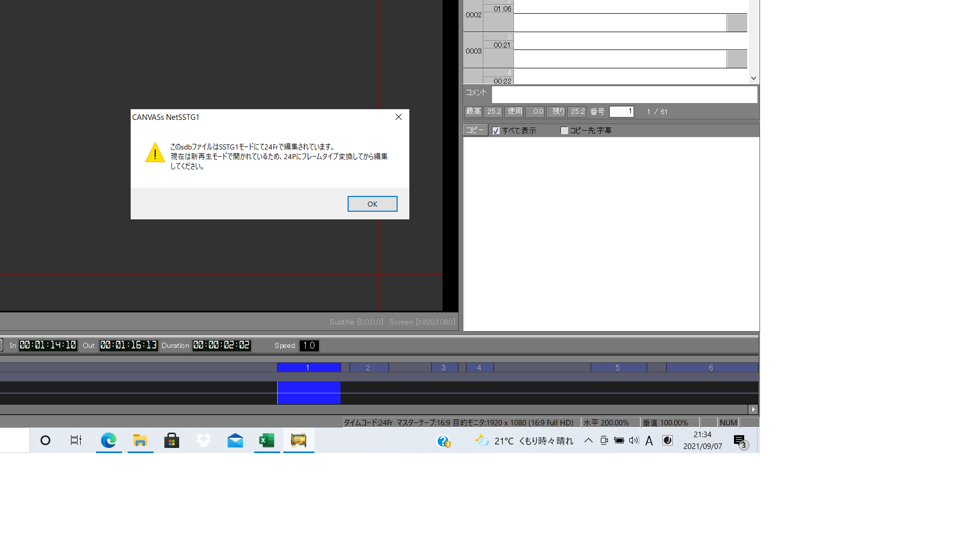The height and width of the screenshot is (551, 980).
Task: Open weather widget 21°C くもり時々晴れ
Action: tap(524, 441)
